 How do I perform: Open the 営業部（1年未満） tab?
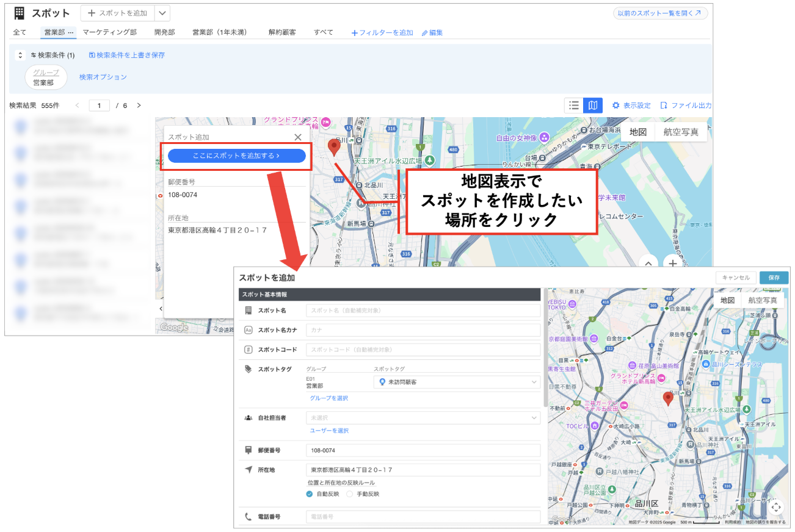pyautogui.click(x=220, y=32)
